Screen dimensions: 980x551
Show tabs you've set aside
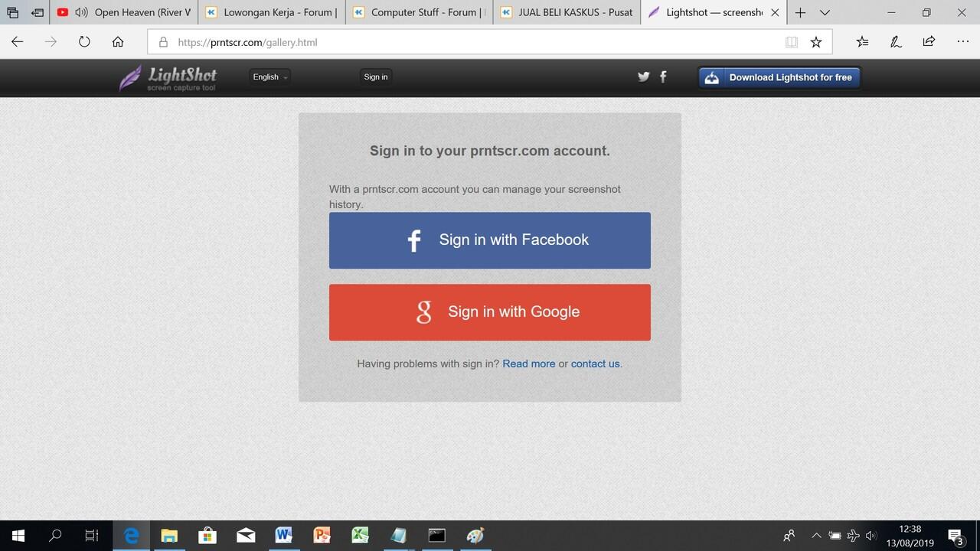pos(12,13)
